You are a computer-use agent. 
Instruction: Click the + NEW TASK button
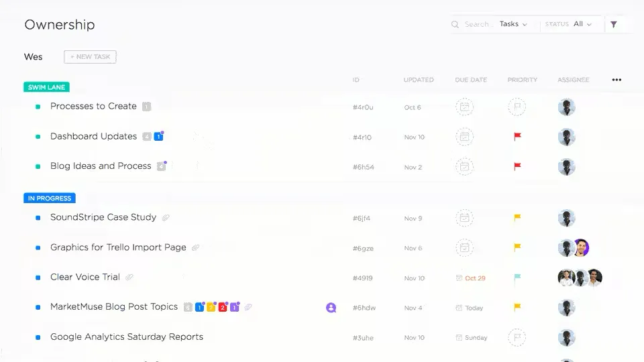pos(90,56)
